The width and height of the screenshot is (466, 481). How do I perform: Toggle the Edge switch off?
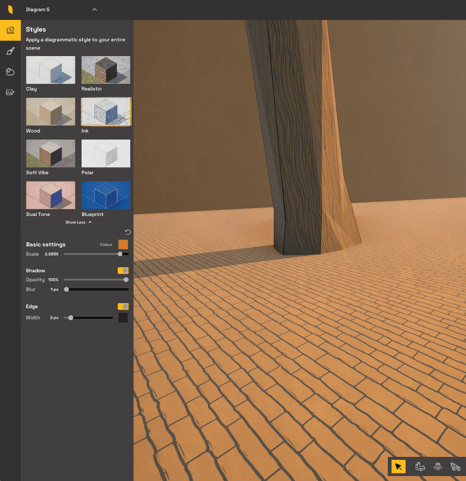[x=123, y=306]
